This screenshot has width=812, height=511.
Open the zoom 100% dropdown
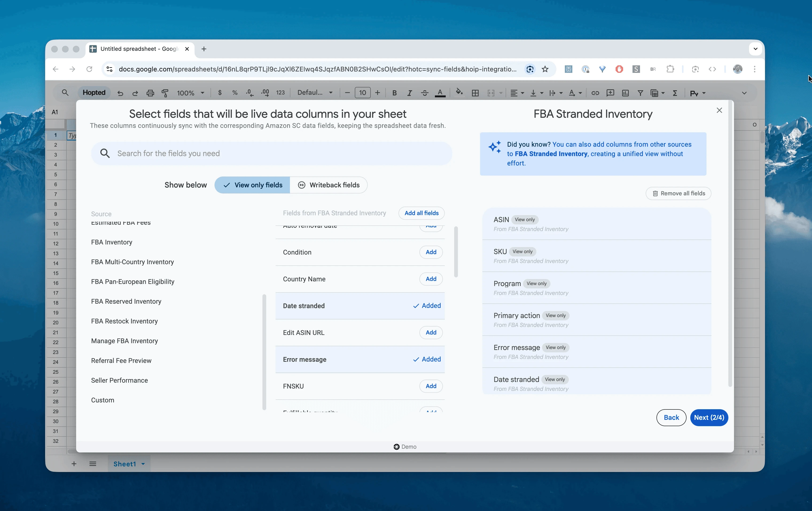point(191,93)
